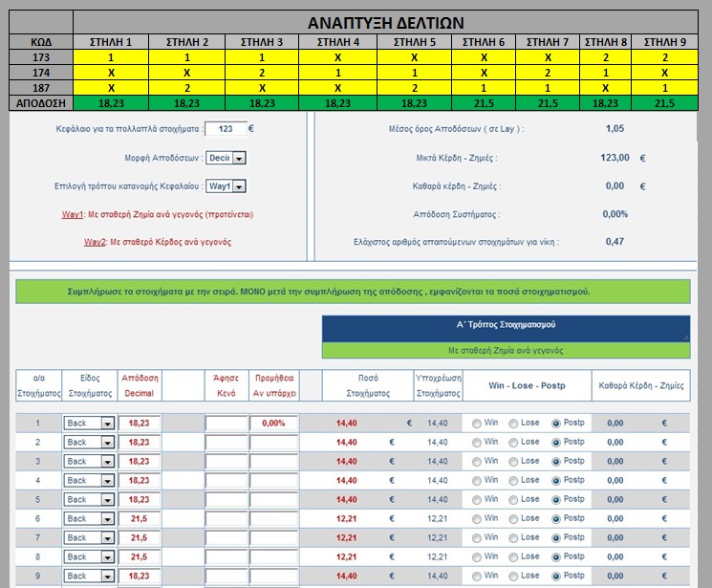Click code 174 row label

tap(41, 73)
